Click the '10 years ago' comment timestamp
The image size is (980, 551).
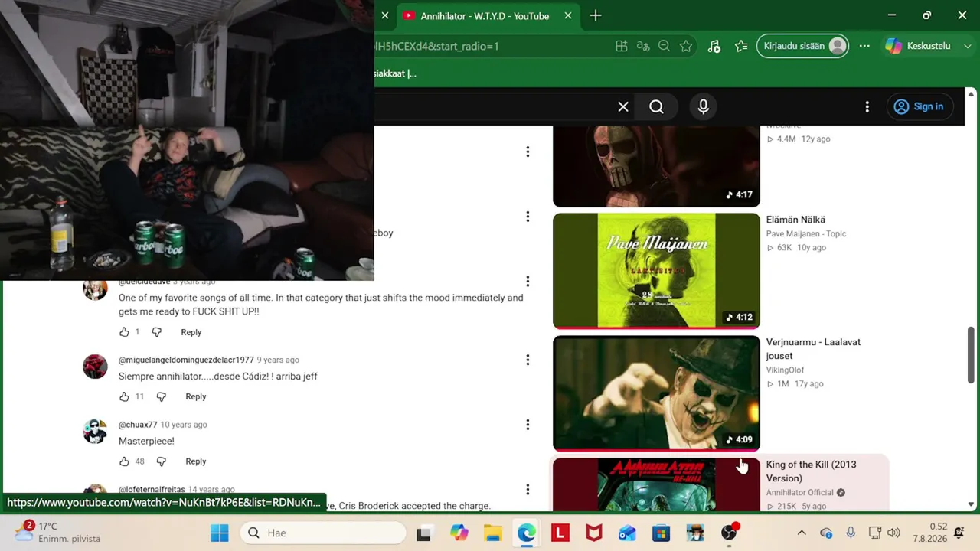pyautogui.click(x=184, y=425)
